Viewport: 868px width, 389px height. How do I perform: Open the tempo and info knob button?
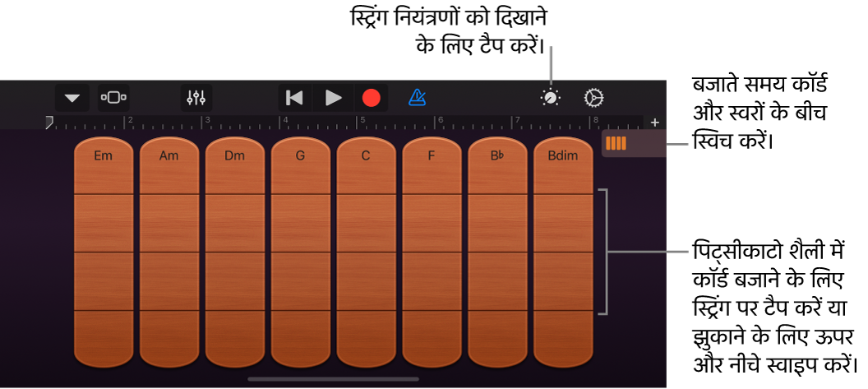point(551,98)
